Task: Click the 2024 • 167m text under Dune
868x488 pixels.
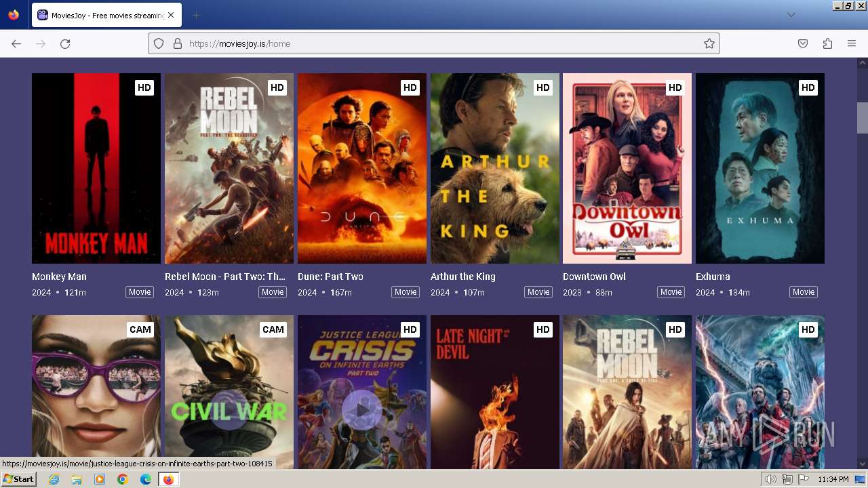Action: point(325,293)
